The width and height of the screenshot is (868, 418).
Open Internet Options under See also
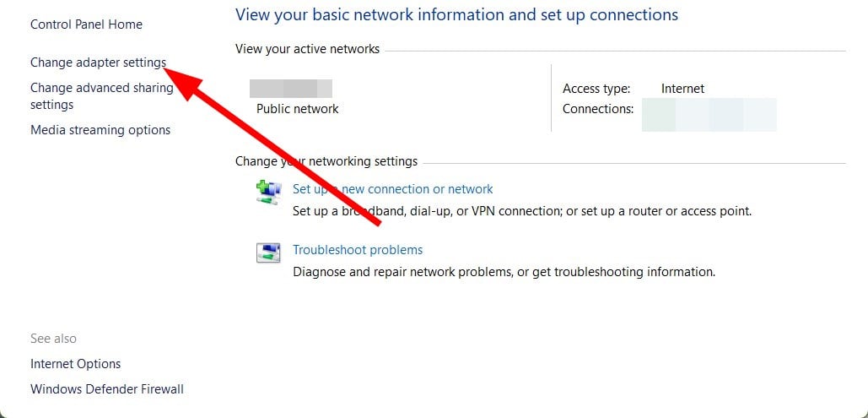(x=75, y=364)
